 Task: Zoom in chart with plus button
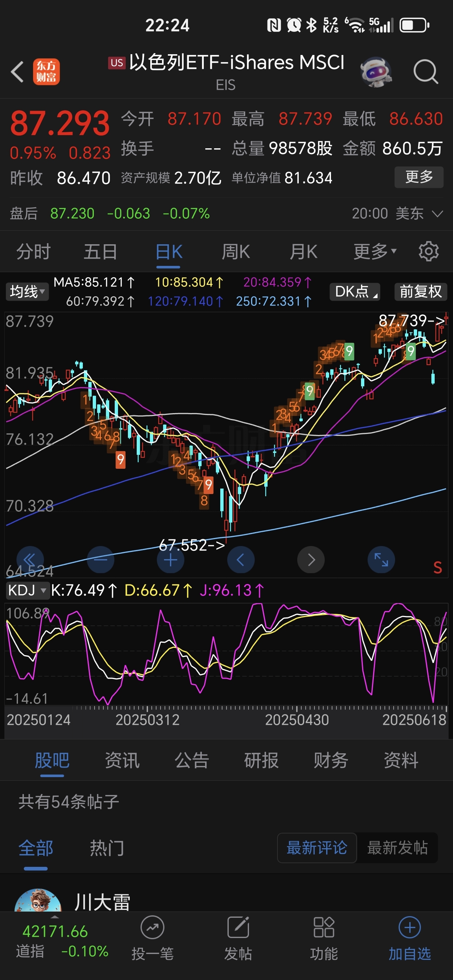coord(170,560)
